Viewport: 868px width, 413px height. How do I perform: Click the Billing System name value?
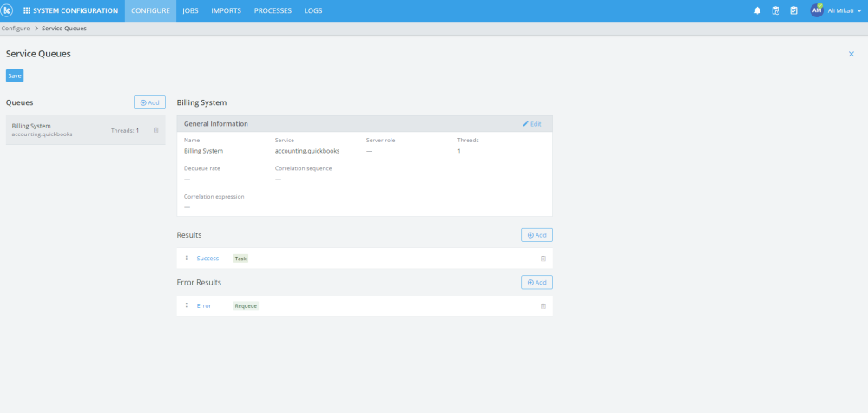[x=203, y=151]
